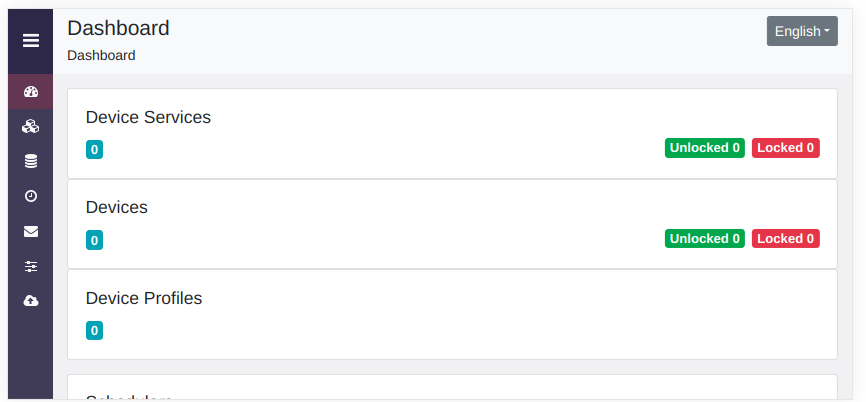Toggle the hamburger menu icon
The image size is (866, 402).
(31, 41)
